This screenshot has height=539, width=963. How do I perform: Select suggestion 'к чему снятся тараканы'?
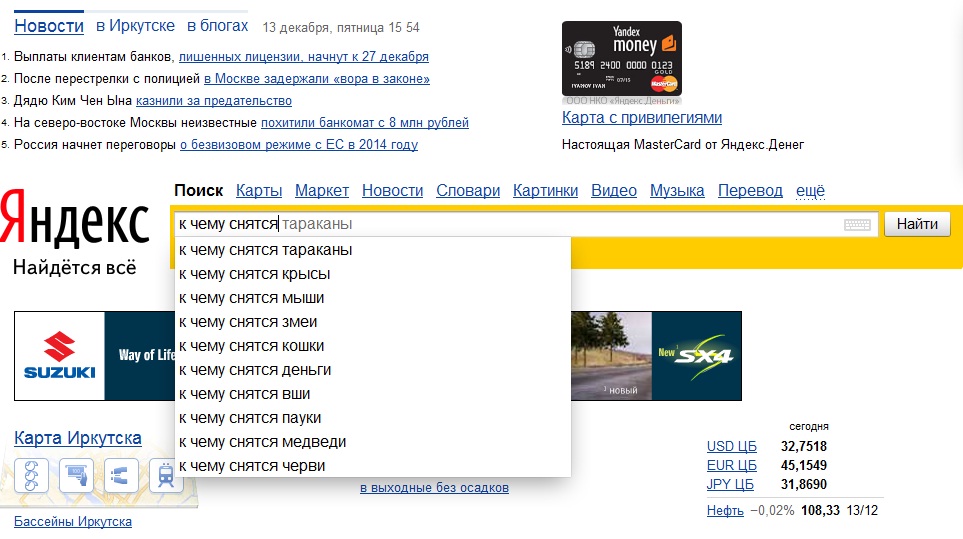[266, 250]
